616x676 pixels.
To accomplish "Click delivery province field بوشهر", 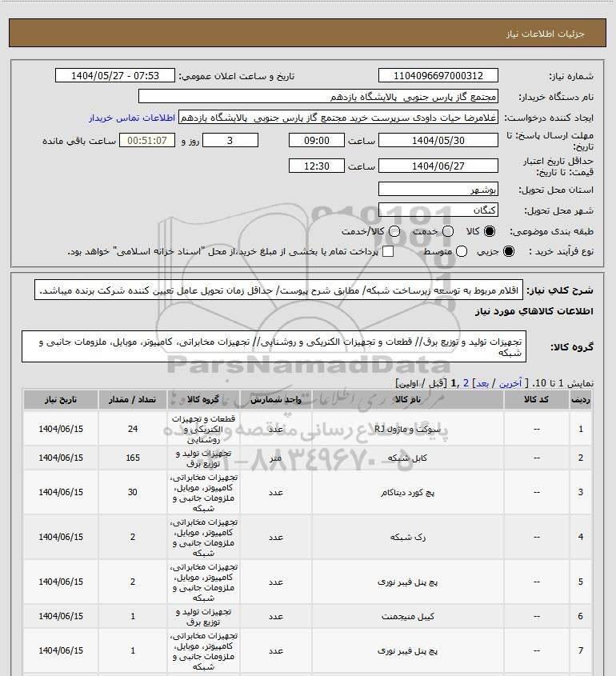I will (438, 190).
